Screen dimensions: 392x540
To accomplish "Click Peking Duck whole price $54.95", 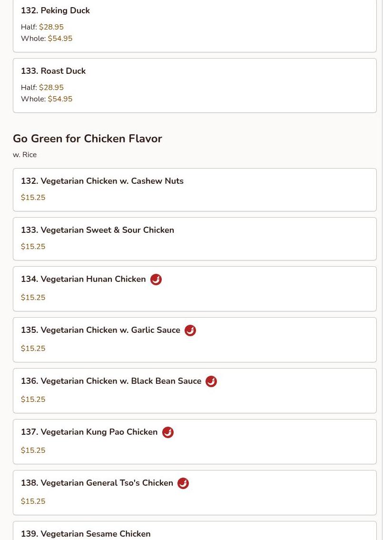I will 60,39.
